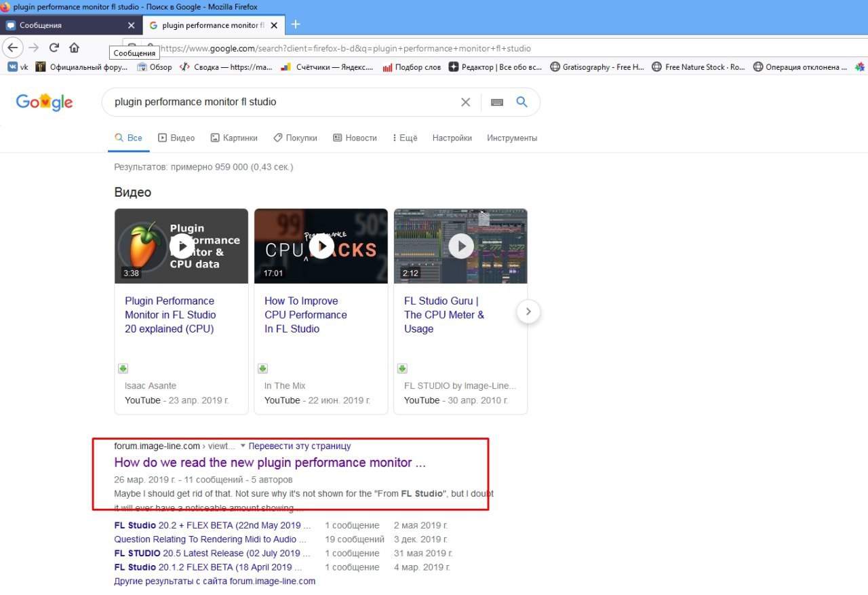This screenshot has height=595, width=868.
Task: Open the on-screen keyboard icon in search box
Action: pyautogui.click(x=497, y=102)
